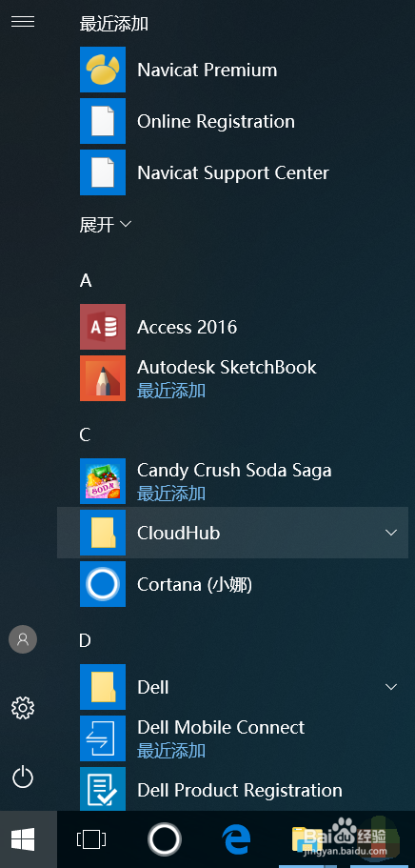The width and height of the screenshot is (415, 868).
Task: Open Candy Crush Soda Saga icon
Action: (103, 481)
